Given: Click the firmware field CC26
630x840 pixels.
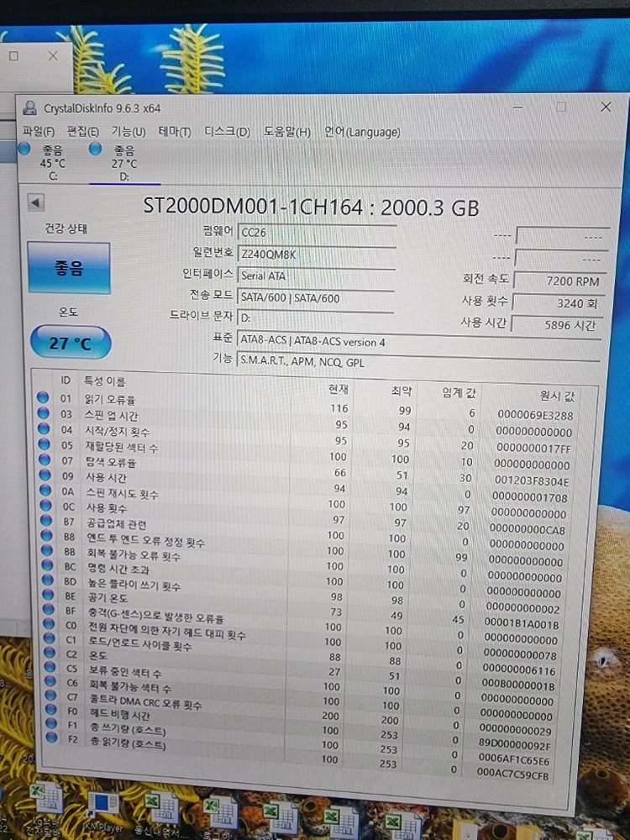Looking at the screenshot, I should coord(317,233).
